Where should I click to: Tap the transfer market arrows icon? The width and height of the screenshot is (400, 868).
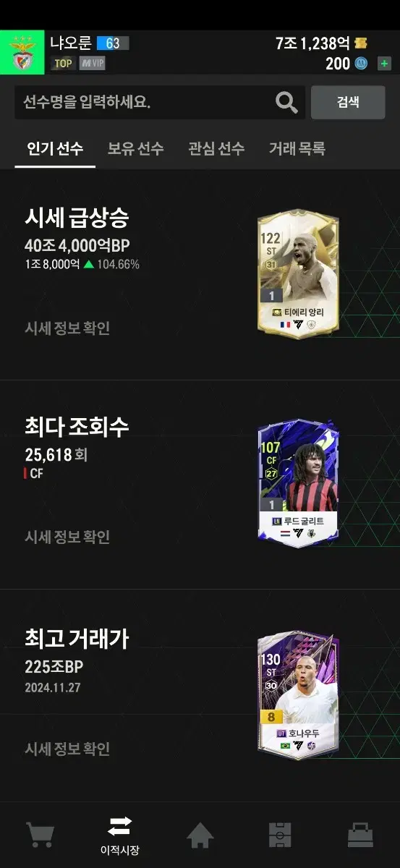[x=120, y=826]
